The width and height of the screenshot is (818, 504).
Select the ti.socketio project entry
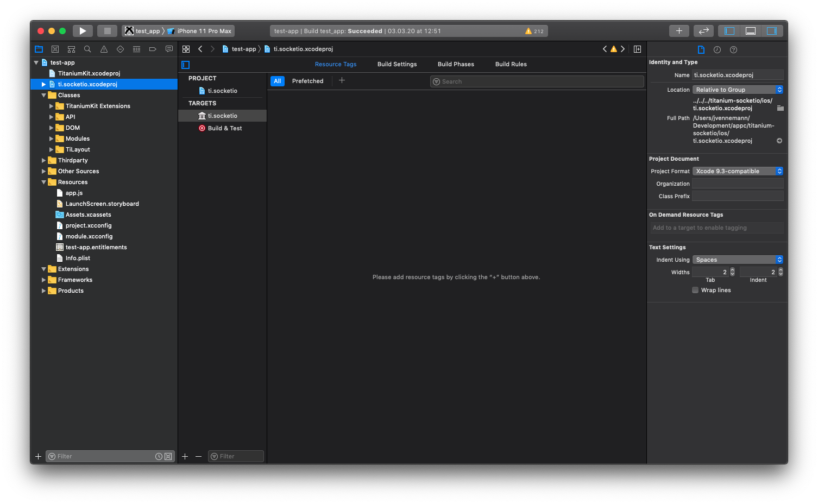222,91
